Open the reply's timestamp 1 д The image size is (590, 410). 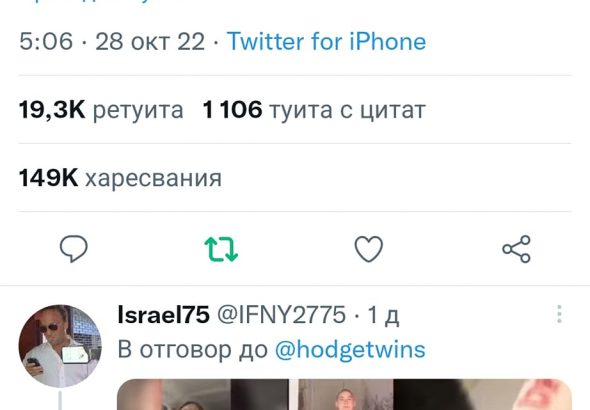coord(383,315)
